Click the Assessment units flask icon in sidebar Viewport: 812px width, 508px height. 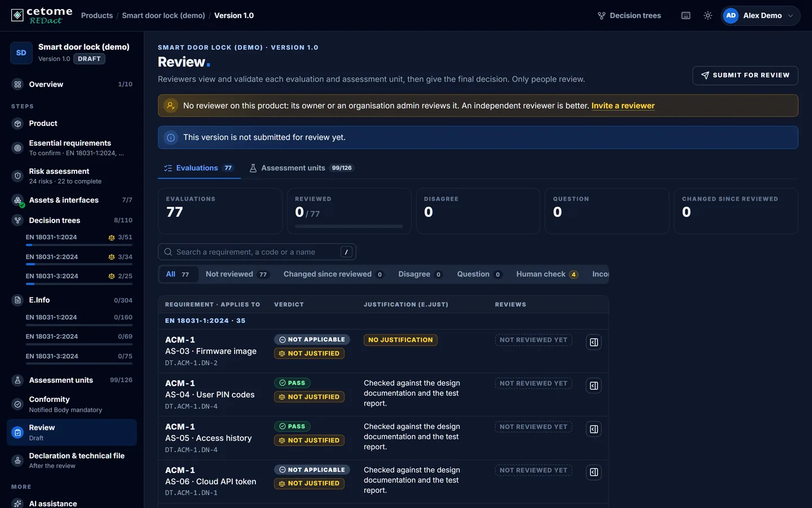pyautogui.click(x=17, y=380)
